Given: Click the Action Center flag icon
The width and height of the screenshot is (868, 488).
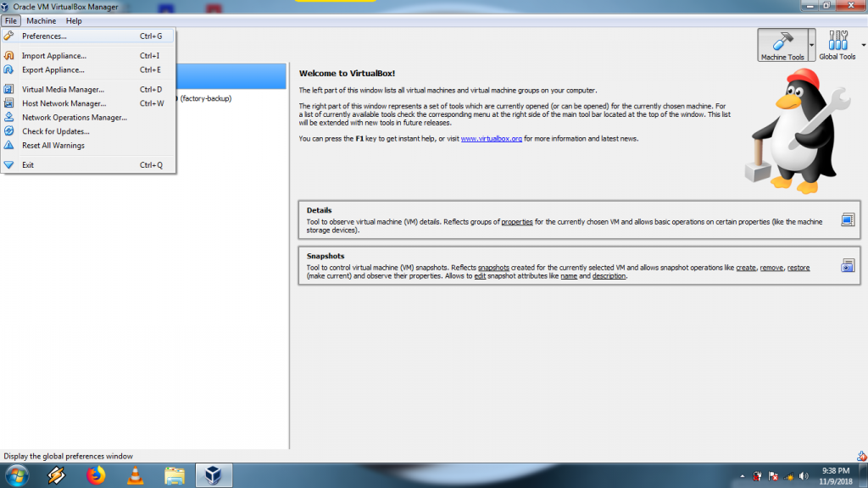Looking at the screenshot, I should click(x=773, y=476).
